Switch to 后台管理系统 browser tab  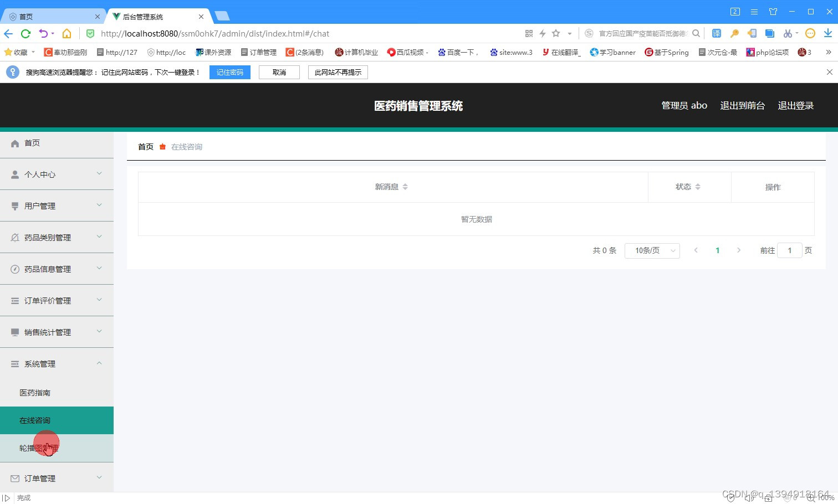point(159,17)
